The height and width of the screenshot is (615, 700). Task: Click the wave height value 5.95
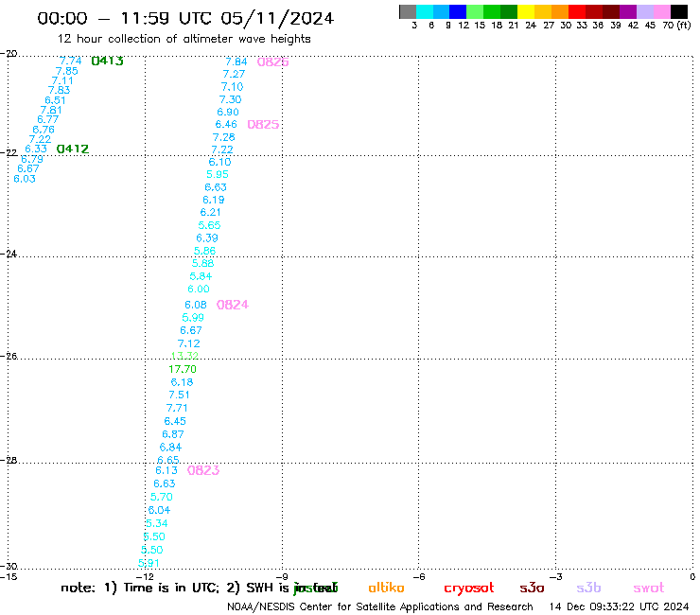(218, 174)
